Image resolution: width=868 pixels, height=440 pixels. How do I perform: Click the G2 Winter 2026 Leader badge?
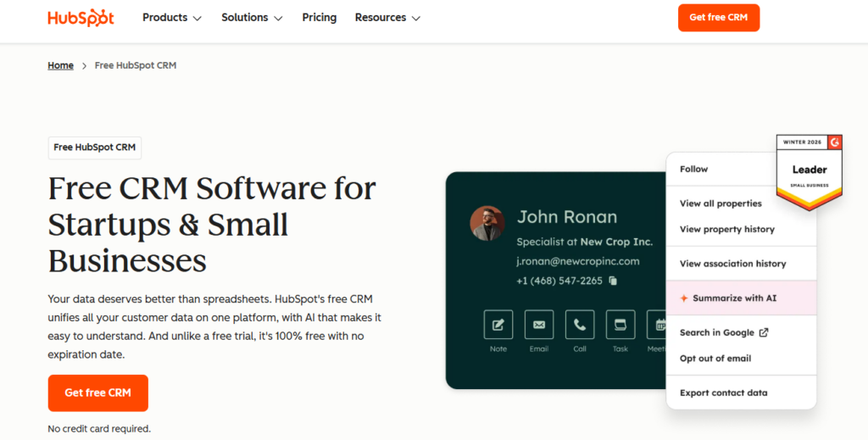point(810,172)
